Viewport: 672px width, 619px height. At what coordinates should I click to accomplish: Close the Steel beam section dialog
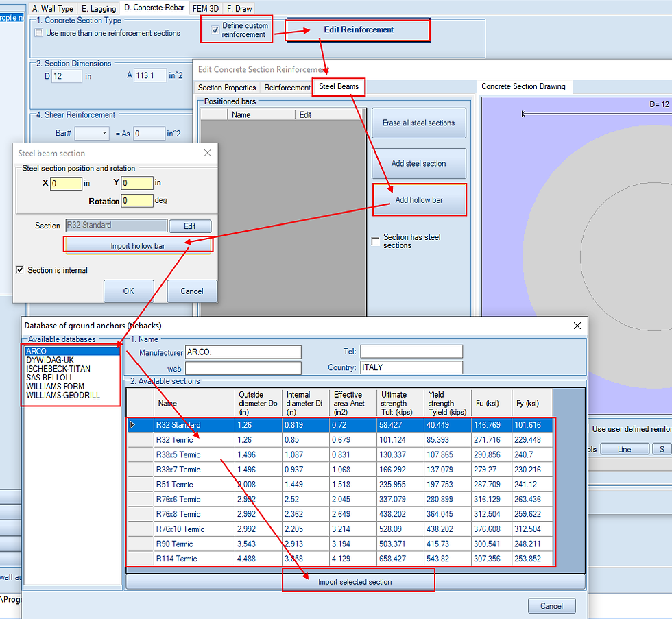[x=207, y=153]
